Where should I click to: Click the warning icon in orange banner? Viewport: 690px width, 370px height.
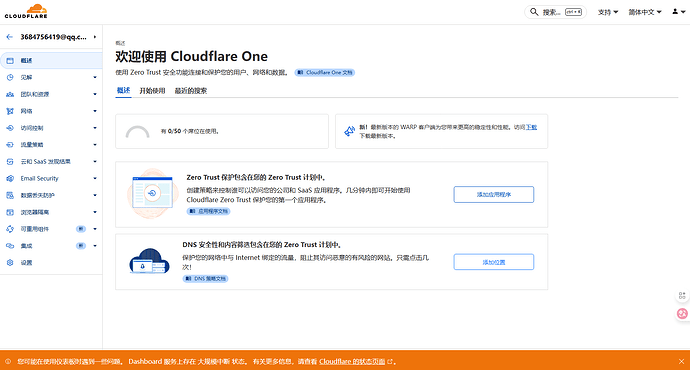pyautogui.click(x=8, y=362)
